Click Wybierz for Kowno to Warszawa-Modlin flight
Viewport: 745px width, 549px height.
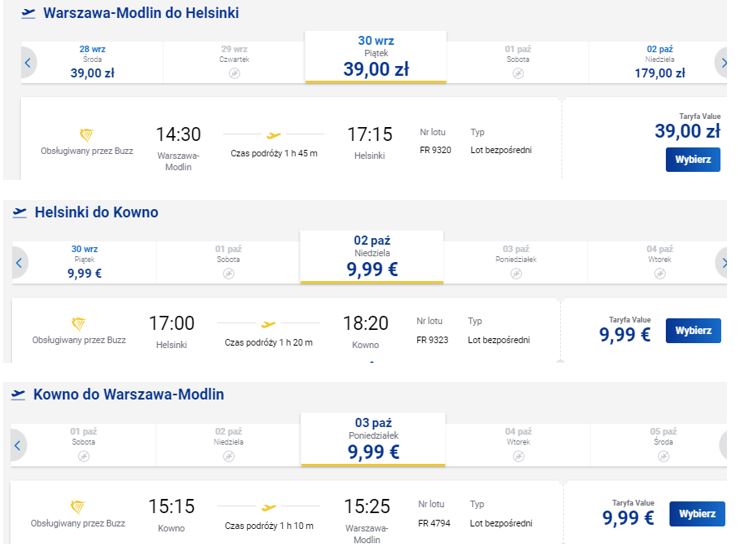coord(697,514)
